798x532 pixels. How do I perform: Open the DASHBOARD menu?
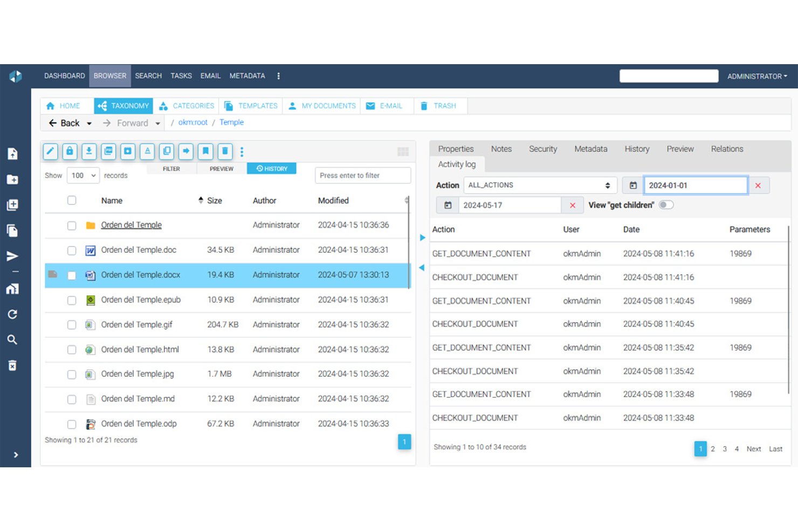pos(64,76)
